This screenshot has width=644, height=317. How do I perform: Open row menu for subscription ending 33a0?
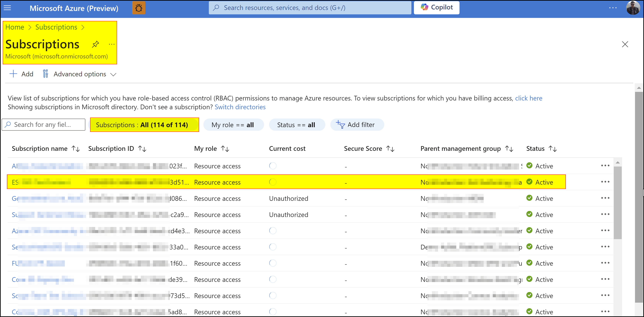point(605,247)
